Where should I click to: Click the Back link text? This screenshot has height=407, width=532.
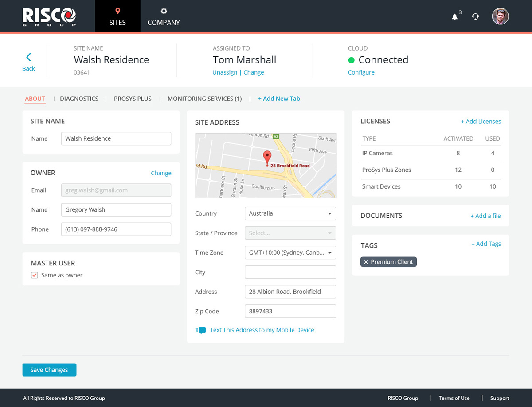click(28, 69)
